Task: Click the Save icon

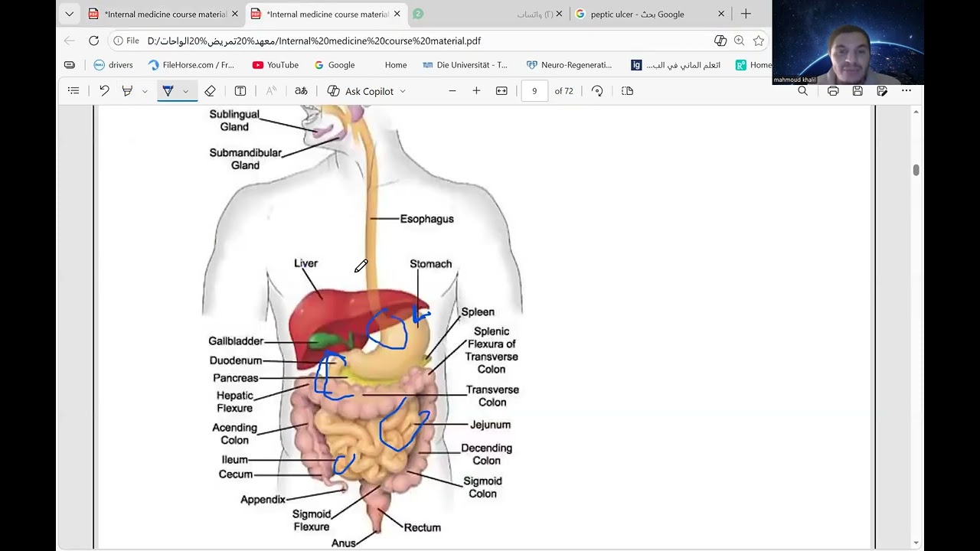Action: (857, 91)
